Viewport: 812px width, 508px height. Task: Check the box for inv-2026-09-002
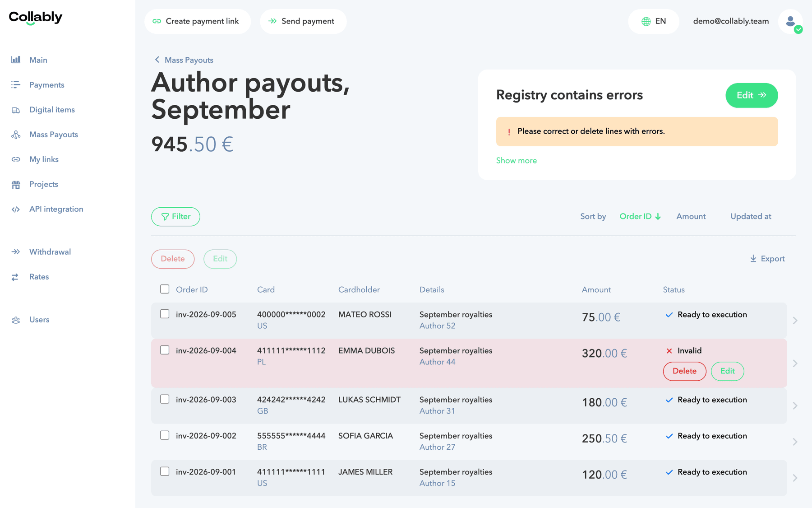click(165, 435)
